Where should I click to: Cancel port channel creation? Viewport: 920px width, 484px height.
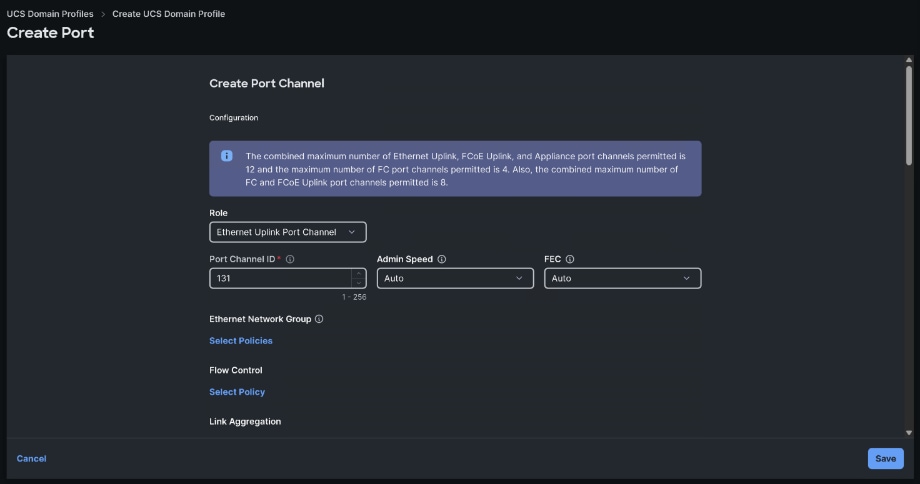(31, 459)
